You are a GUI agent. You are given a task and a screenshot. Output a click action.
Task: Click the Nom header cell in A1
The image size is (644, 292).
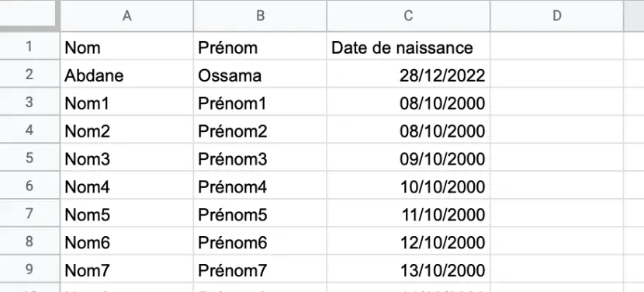pos(127,47)
